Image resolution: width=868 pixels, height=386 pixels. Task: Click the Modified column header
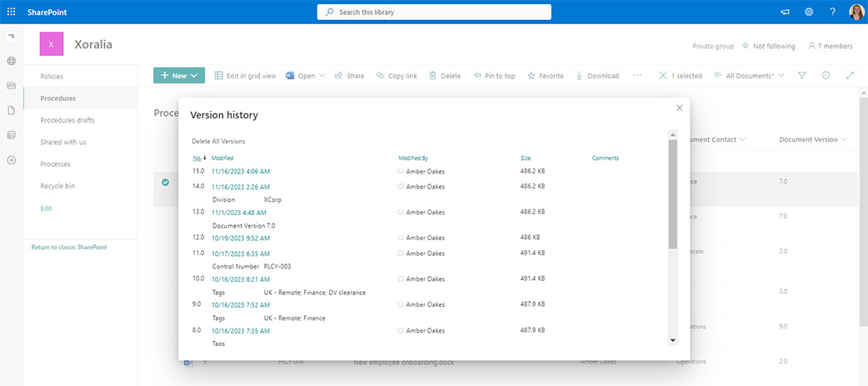click(x=222, y=158)
